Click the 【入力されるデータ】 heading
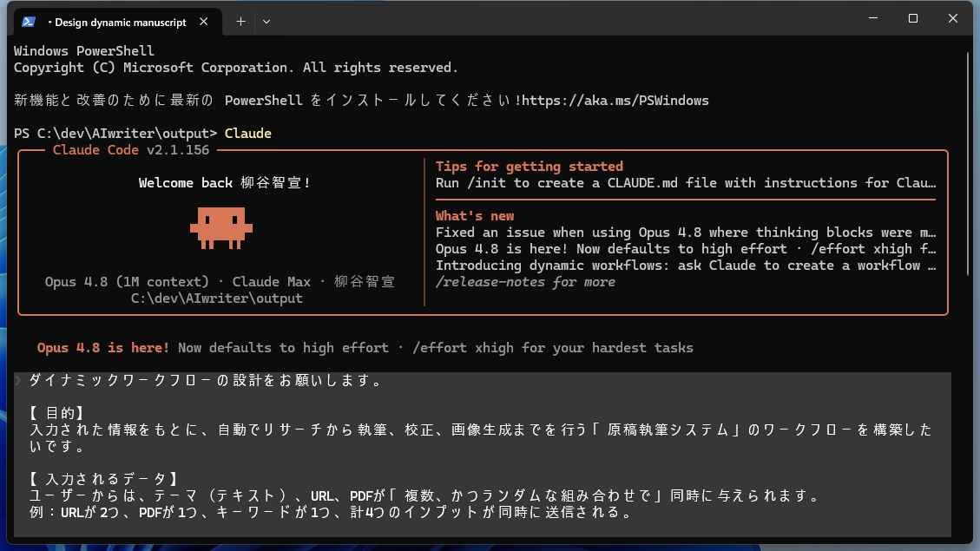 pyautogui.click(x=104, y=479)
